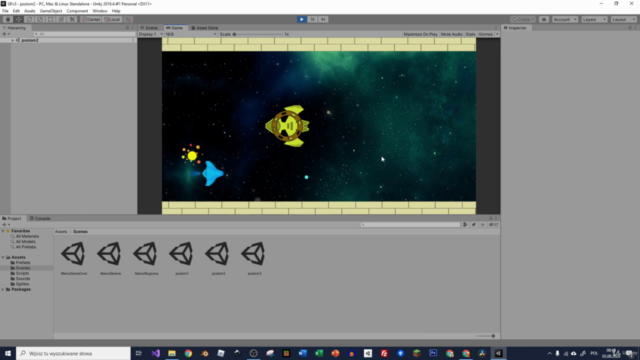
Task: Open the Account dropdown
Action: (x=565, y=19)
